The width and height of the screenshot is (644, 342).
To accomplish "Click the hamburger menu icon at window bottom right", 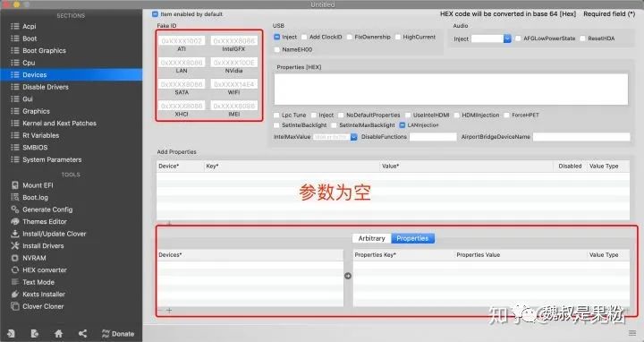I will (x=632, y=333).
